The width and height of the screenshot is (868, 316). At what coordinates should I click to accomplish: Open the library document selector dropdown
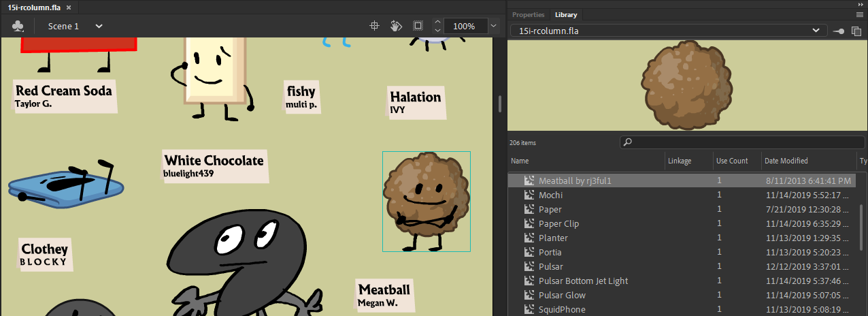point(815,31)
